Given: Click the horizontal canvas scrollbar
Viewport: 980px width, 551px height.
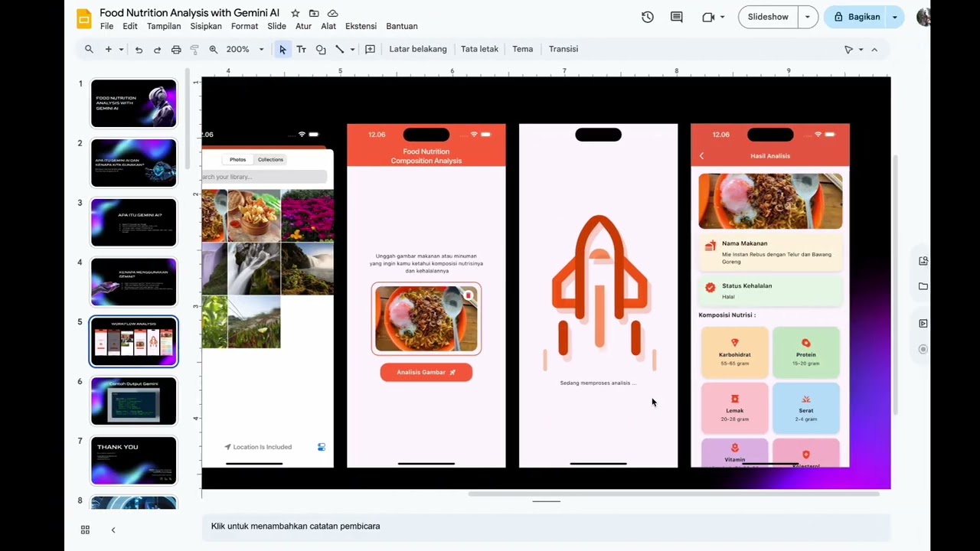Looking at the screenshot, I should [x=674, y=494].
